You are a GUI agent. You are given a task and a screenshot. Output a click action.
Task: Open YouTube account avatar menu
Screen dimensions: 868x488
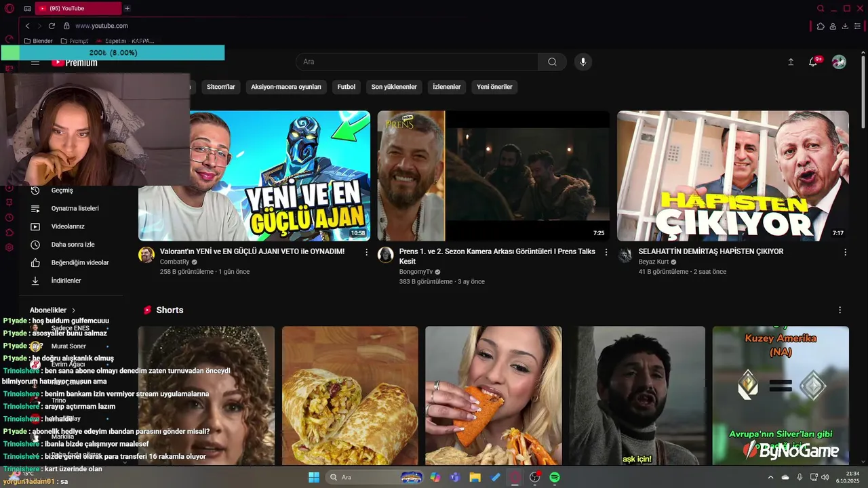[x=839, y=62]
